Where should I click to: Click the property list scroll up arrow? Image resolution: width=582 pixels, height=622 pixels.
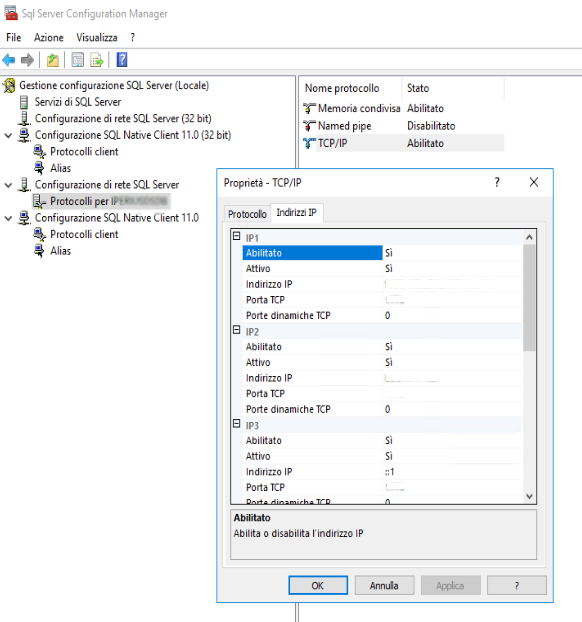click(529, 238)
